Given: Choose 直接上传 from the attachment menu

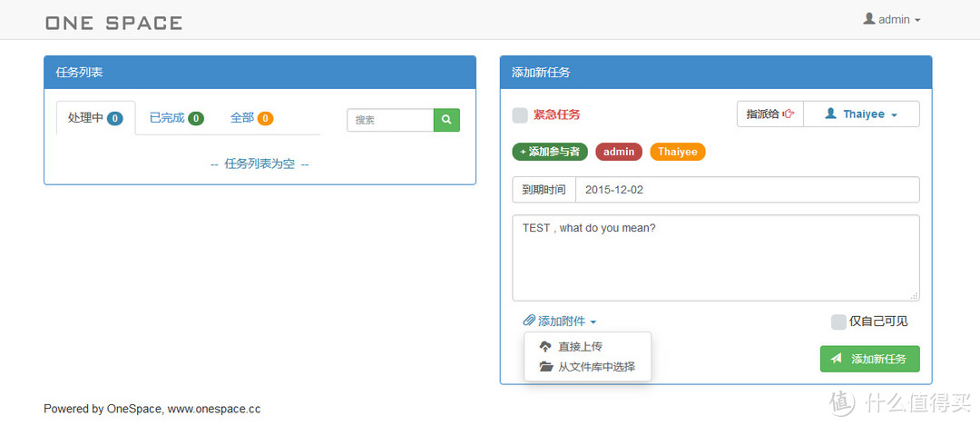Looking at the screenshot, I should coord(587,347).
